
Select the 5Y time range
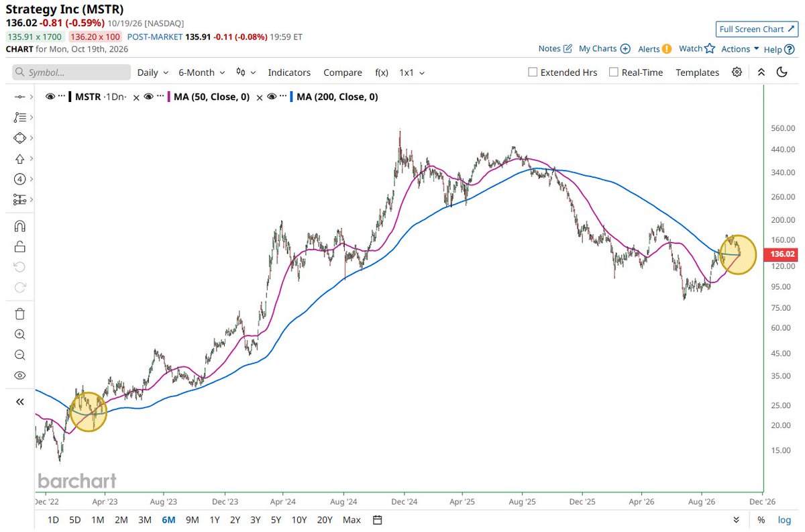coord(276,520)
